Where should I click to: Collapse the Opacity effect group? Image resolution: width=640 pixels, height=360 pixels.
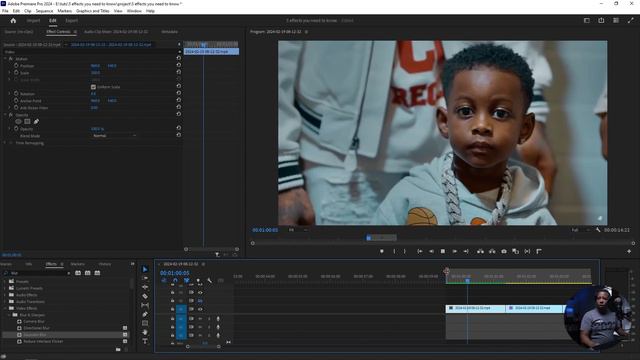5,115
